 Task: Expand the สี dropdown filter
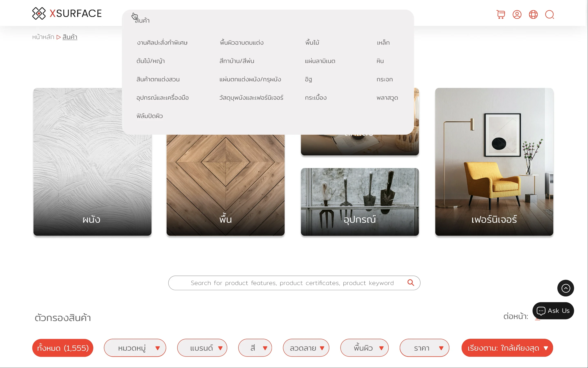[255, 348]
